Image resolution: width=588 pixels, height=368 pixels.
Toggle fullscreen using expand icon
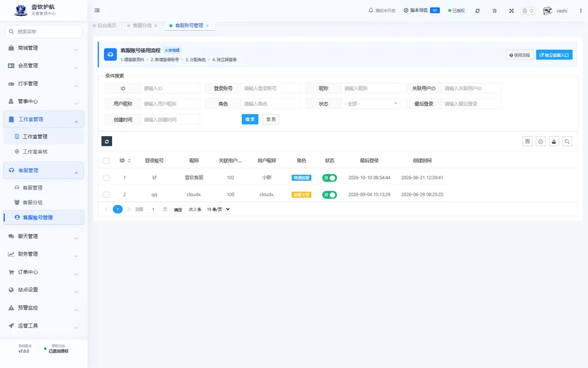tap(511, 11)
